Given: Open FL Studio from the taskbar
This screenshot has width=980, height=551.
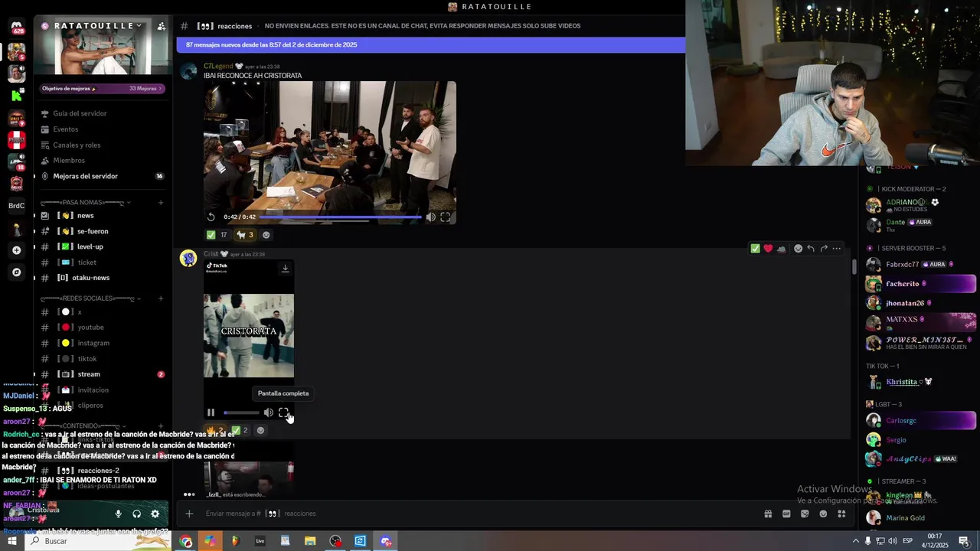Looking at the screenshot, I should click(x=235, y=541).
